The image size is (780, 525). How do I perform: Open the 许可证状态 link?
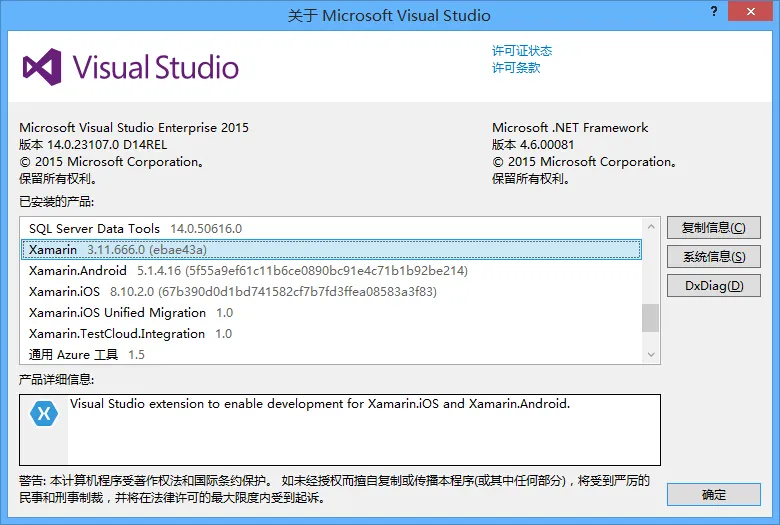click(521, 51)
